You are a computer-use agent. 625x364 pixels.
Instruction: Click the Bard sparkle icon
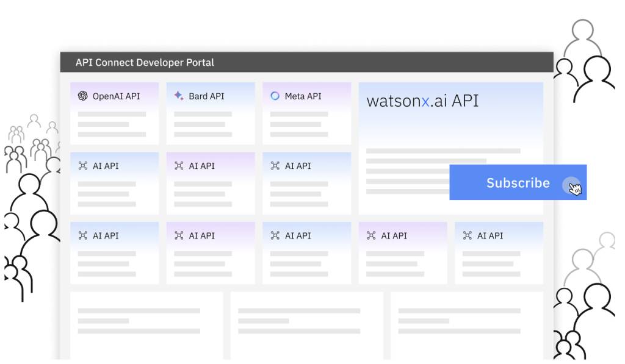point(179,96)
